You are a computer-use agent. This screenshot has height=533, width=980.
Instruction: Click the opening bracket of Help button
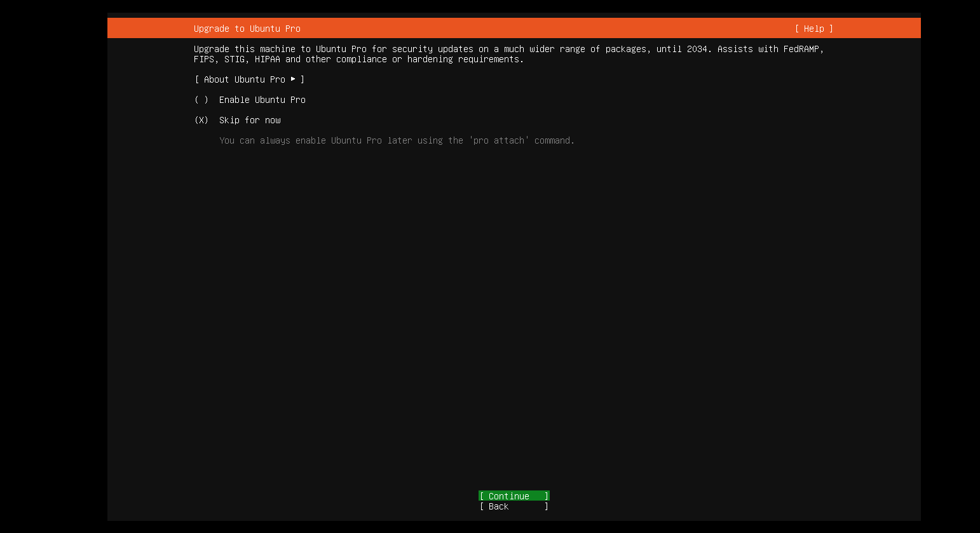tap(798, 29)
